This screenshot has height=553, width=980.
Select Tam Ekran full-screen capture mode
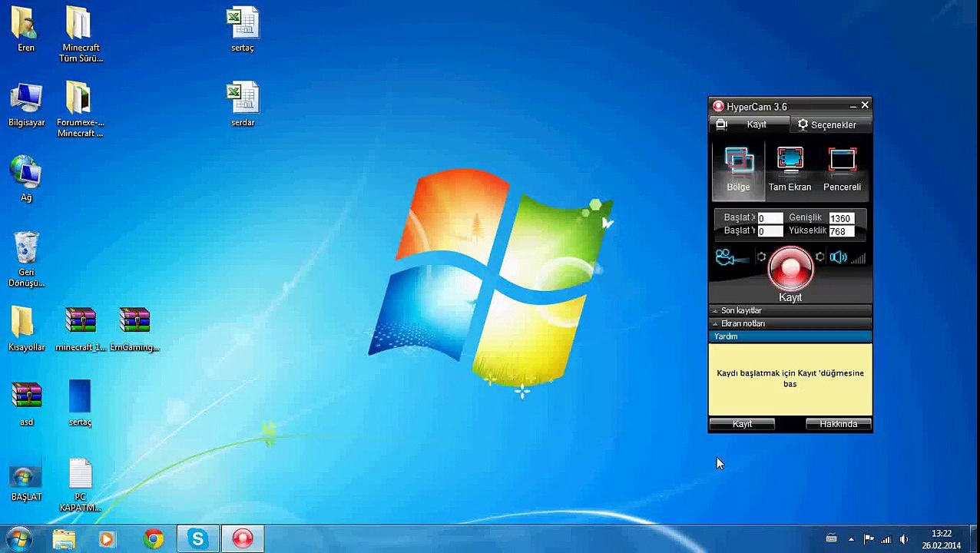790,171
